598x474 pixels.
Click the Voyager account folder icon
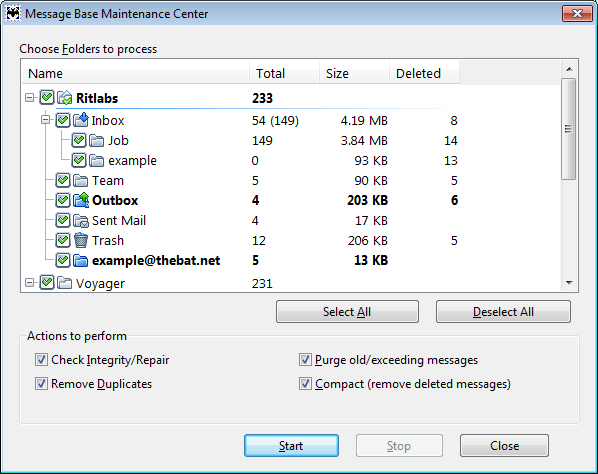coord(64,283)
